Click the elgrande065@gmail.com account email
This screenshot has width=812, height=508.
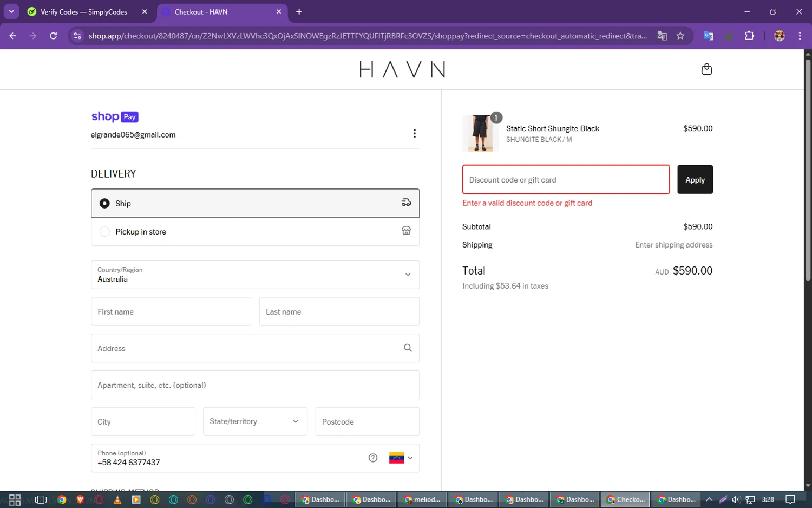click(x=133, y=134)
